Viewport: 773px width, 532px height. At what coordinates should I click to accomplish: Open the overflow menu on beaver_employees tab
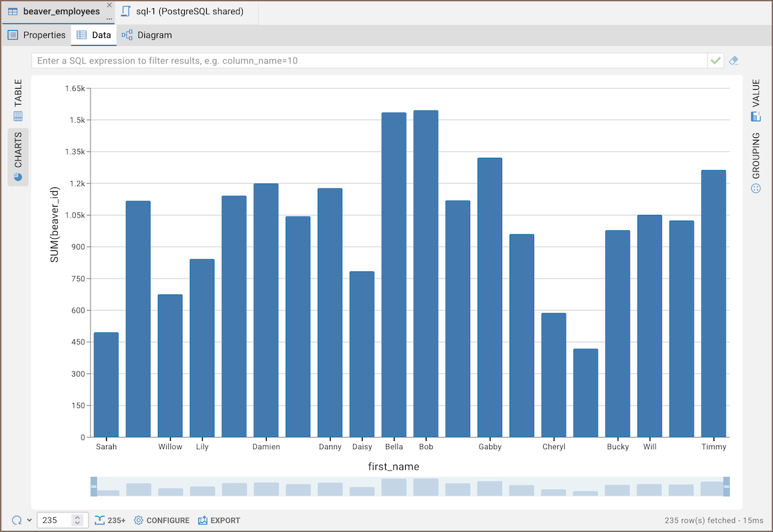(x=109, y=19)
